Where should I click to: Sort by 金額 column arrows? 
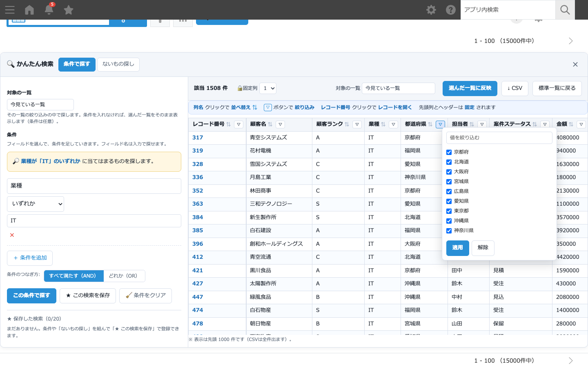point(571,124)
